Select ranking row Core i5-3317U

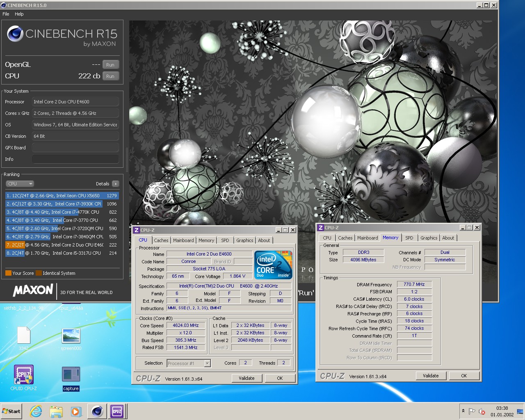(62, 253)
